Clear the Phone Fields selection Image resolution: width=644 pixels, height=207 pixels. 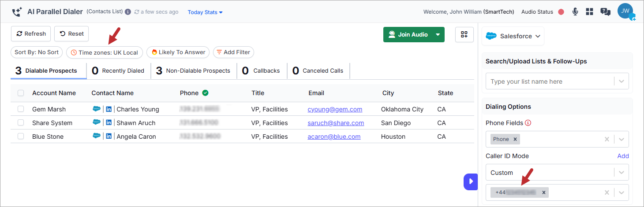pyautogui.click(x=607, y=139)
